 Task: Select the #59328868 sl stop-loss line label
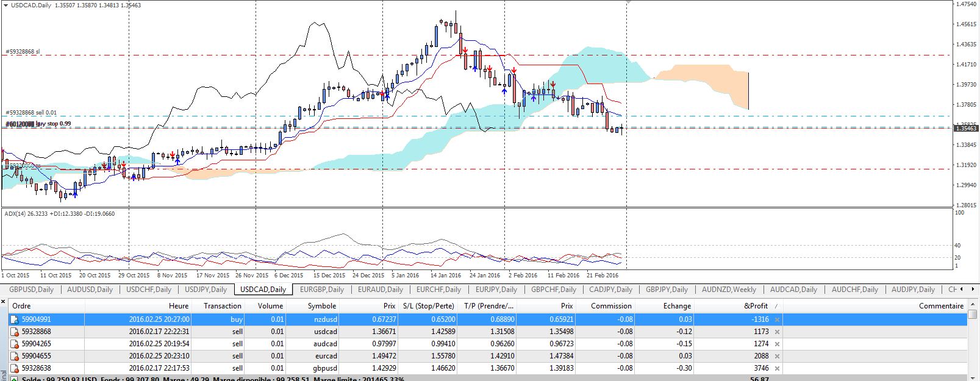tap(23, 52)
